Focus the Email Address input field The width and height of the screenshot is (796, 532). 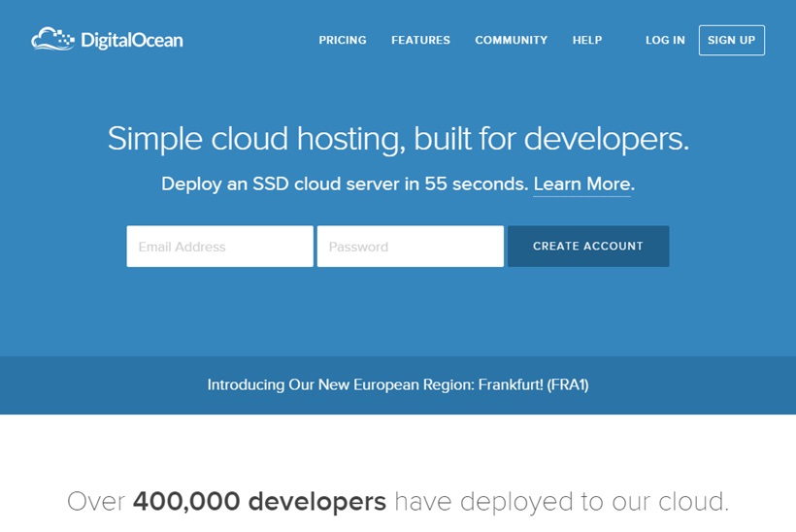(x=219, y=247)
